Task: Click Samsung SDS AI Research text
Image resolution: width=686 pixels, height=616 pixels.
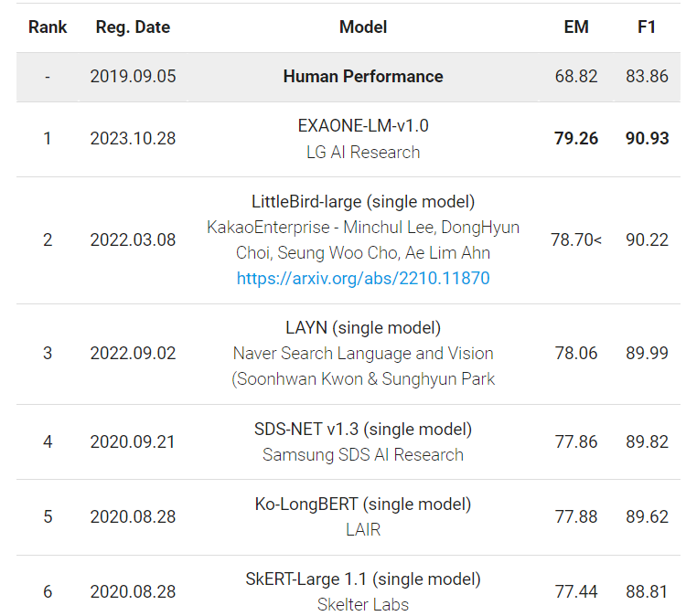Action: 363,454
